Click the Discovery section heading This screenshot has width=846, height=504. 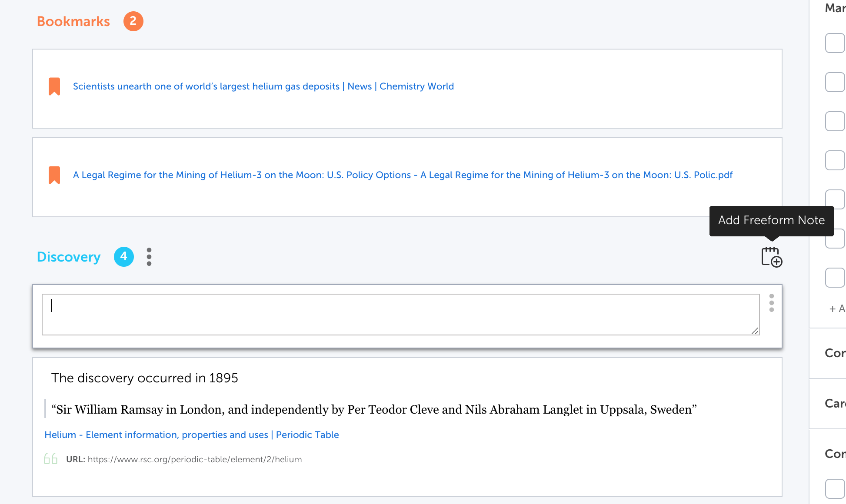point(69,257)
